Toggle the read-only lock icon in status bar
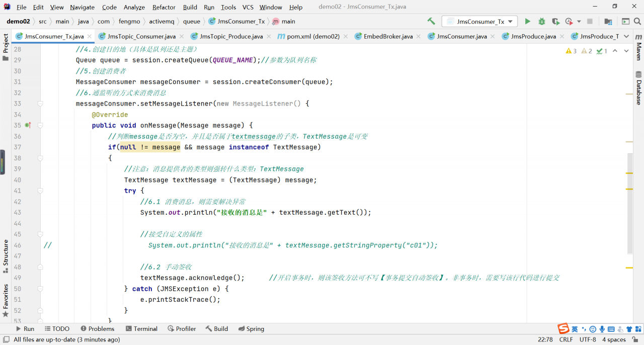The width and height of the screenshot is (644, 345). pos(636,339)
